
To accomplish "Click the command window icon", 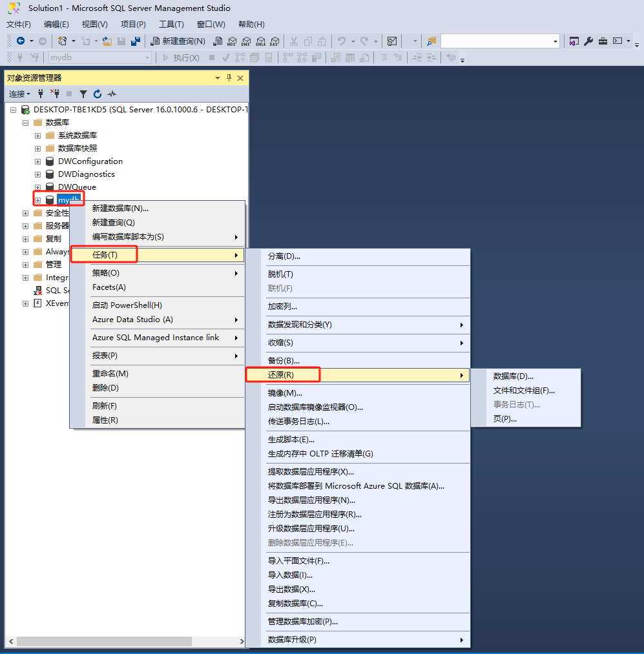I will tap(618, 41).
